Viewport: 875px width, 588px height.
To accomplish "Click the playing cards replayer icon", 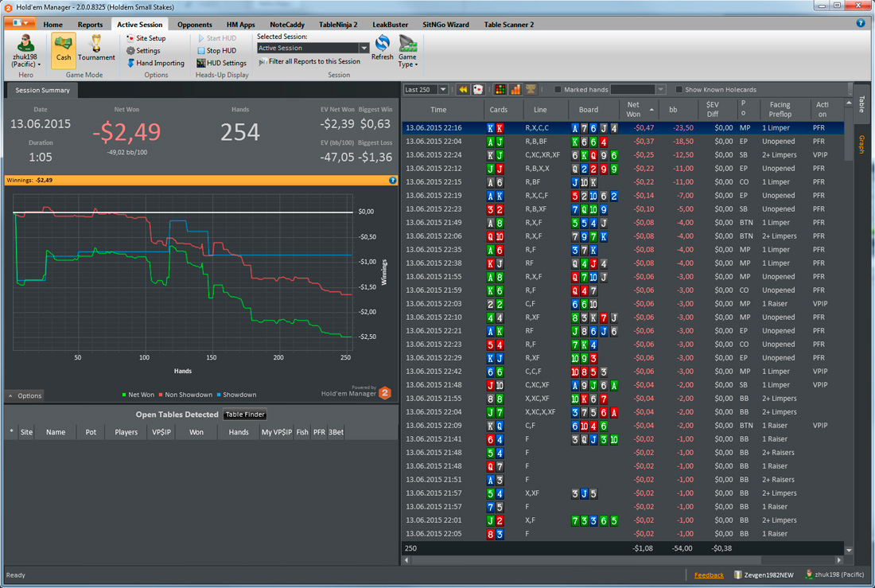I will 478,89.
